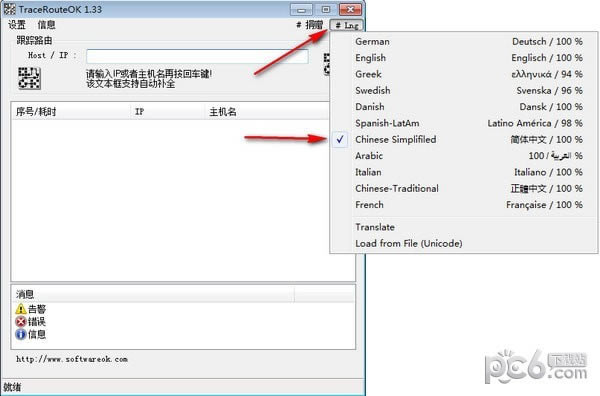Choose Greek language entry
600x396 pixels.
point(464,74)
